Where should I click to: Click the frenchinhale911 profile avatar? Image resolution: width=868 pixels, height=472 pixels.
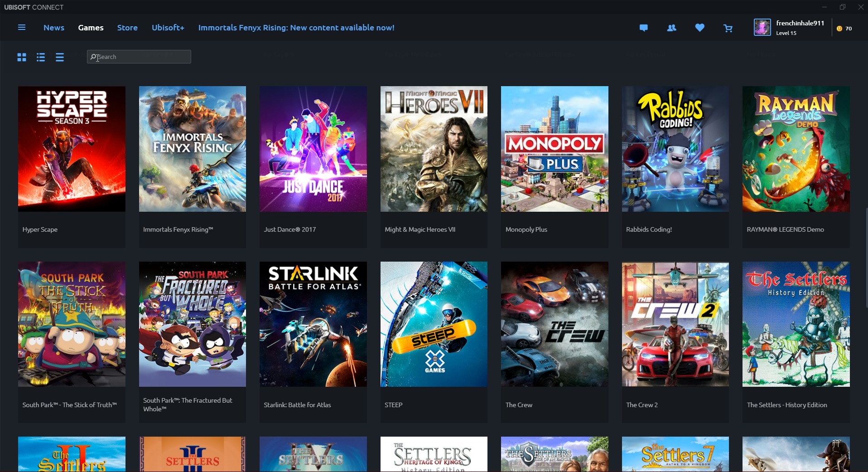tap(762, 27)
